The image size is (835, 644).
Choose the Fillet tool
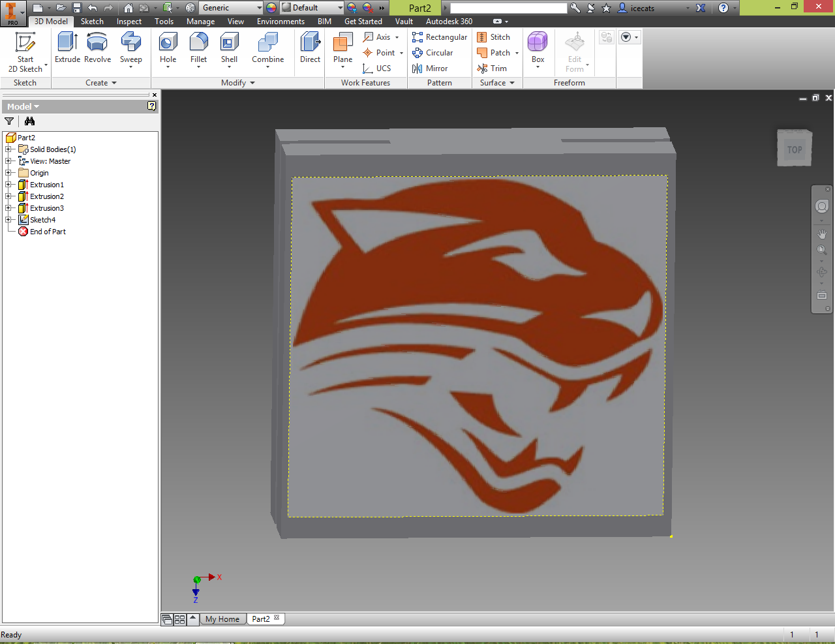[198, 48]
